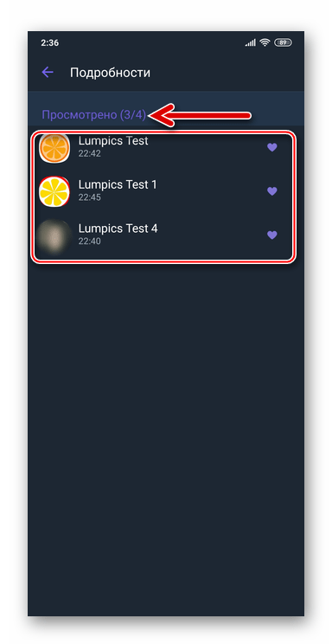Tap the cellular signal strength icon
This screenshot has height=644, width=332.
coord(251,42)
